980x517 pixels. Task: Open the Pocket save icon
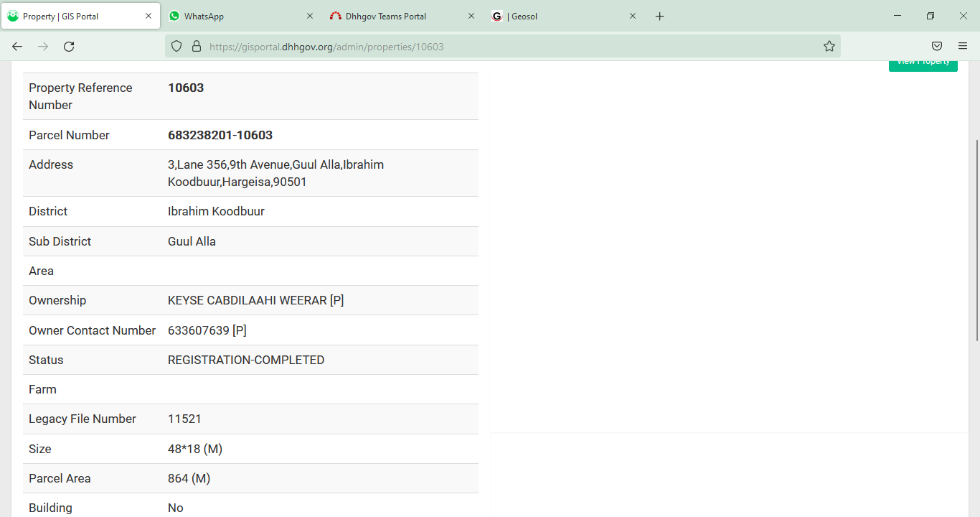point(937,46)
